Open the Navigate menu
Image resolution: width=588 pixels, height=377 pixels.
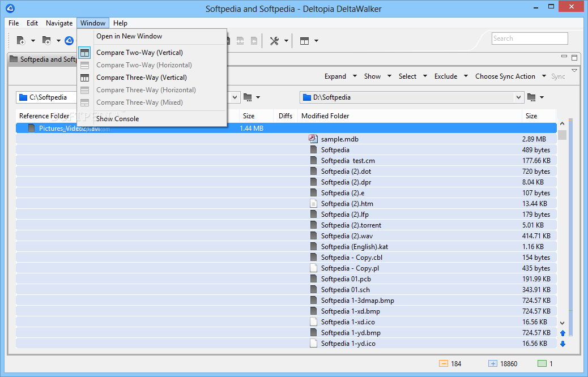[59, 23]
